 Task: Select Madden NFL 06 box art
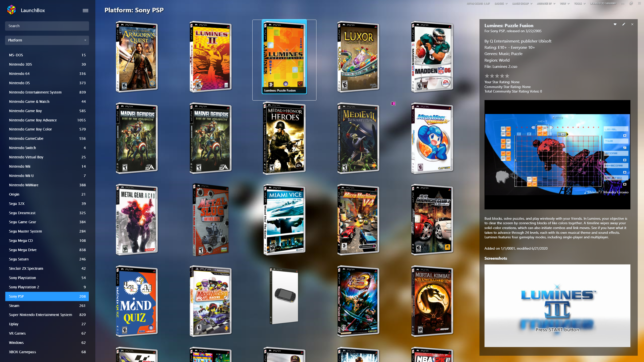click(432, 57)
